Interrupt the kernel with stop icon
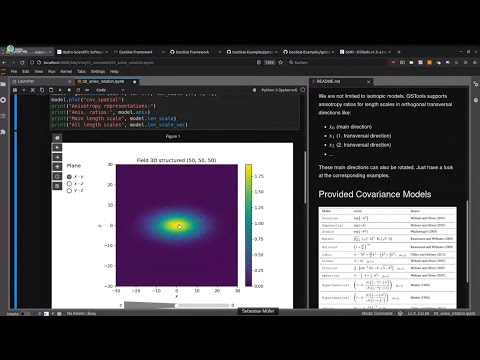The width and height of the screenshot is (480, 360). point(69,90)
